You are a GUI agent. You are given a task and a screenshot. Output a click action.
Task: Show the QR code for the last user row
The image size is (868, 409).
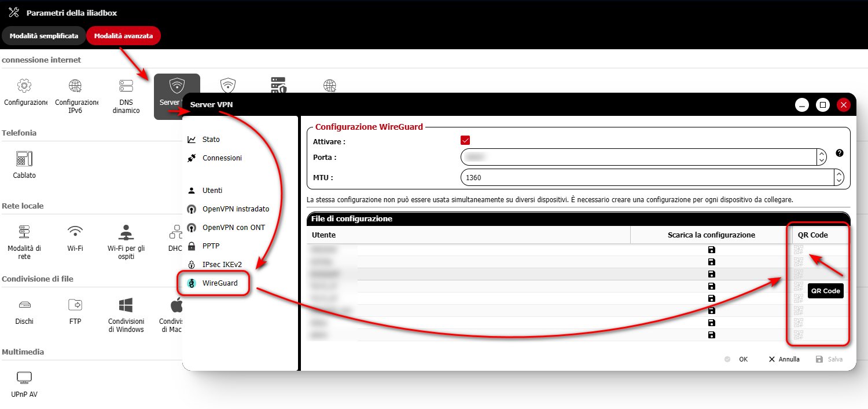click(799, 335)
